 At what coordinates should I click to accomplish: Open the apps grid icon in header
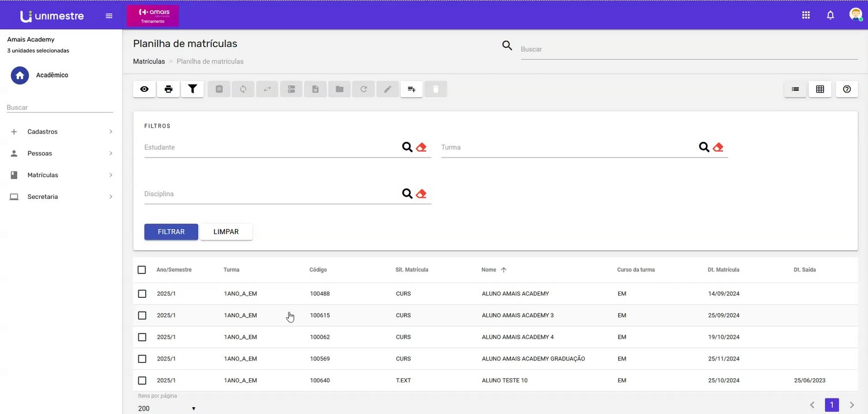coord(806,16)
